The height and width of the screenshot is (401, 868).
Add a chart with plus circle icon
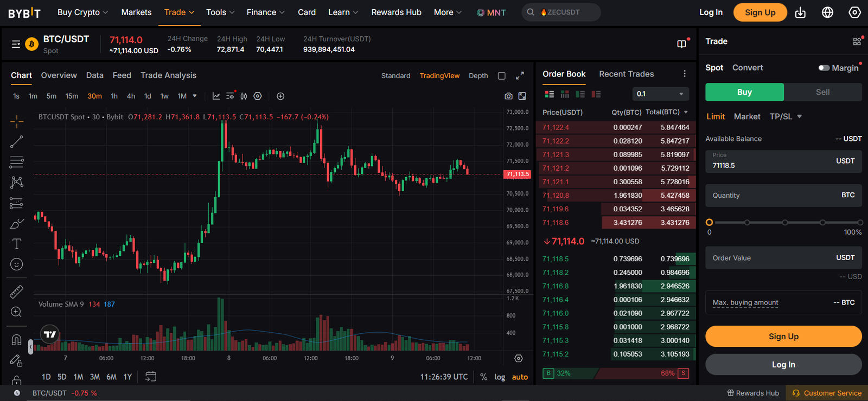tap(280, 96)
